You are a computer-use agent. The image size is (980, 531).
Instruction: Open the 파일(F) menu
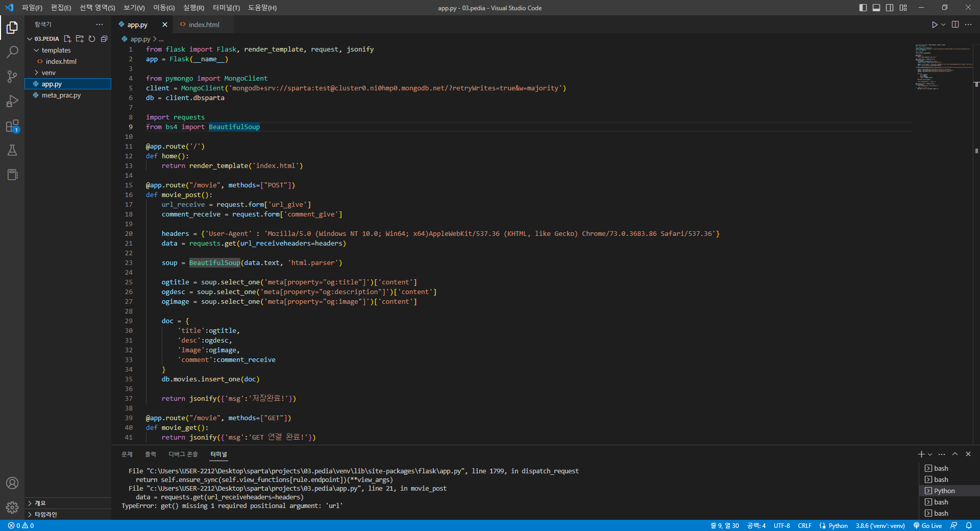point(32,8)
